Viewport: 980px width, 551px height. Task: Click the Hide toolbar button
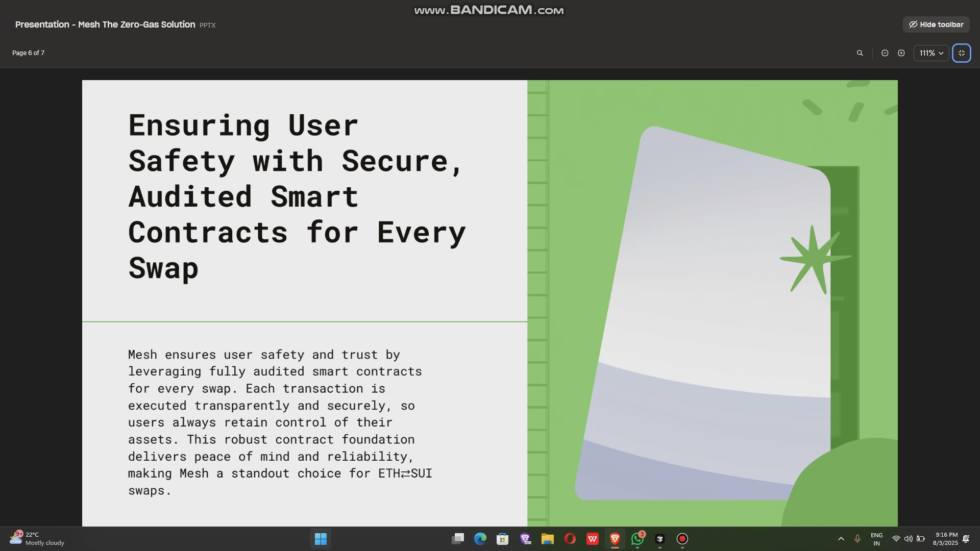(936, 24)
